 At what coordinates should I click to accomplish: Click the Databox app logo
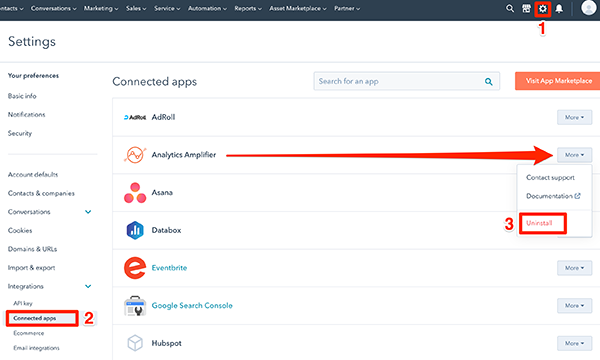135,230
